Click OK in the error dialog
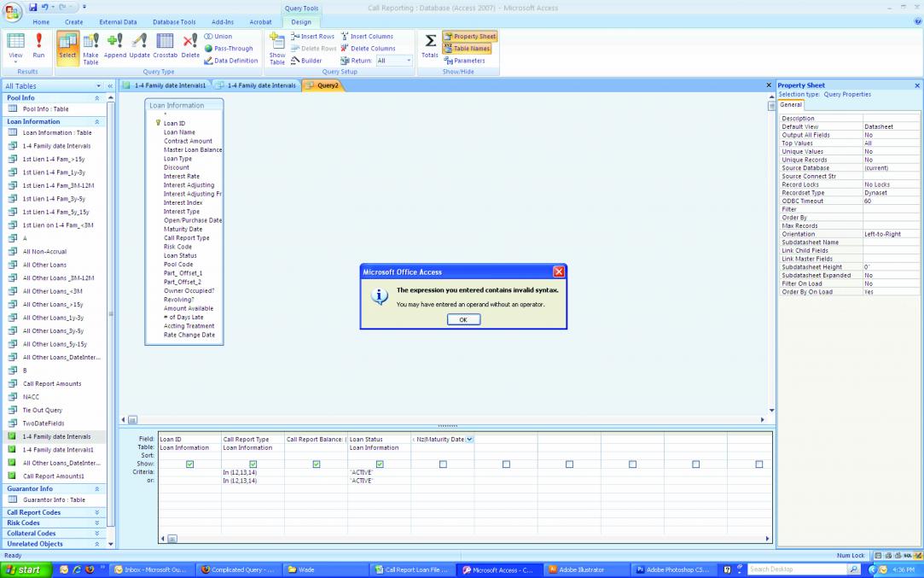 click(x=463, y=319)
